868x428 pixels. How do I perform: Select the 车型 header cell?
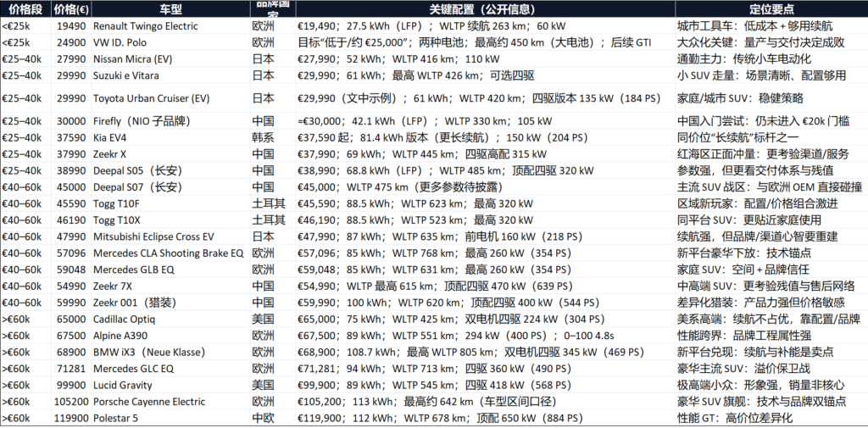tap(170, 9)
